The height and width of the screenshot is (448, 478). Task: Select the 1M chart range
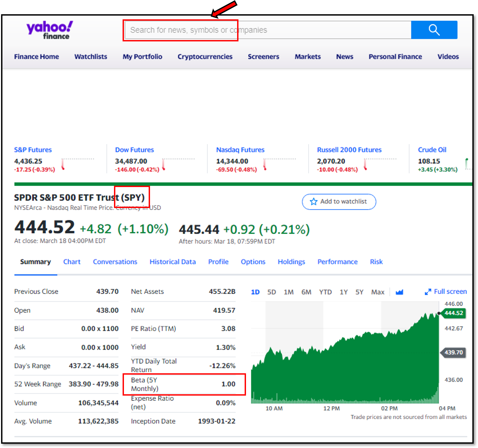point(288,292)
